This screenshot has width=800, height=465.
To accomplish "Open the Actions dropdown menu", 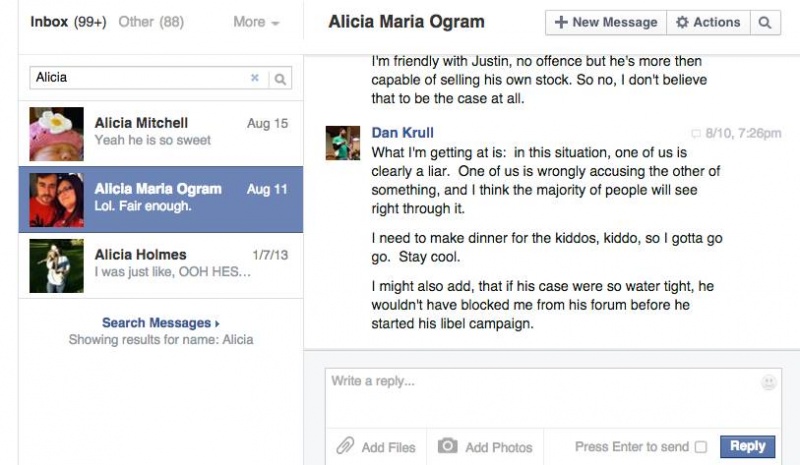I will click(x=708, y=22).
